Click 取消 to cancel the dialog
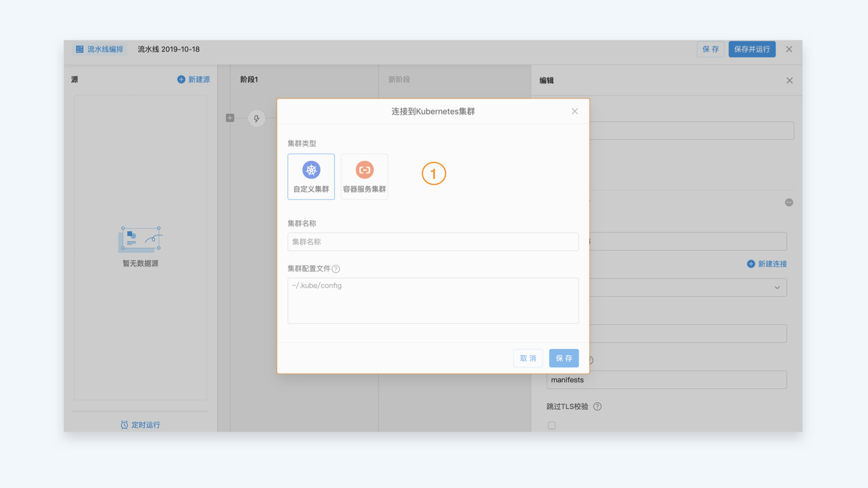Viewport: 868px width, 488px height. [x=528, y=358]
